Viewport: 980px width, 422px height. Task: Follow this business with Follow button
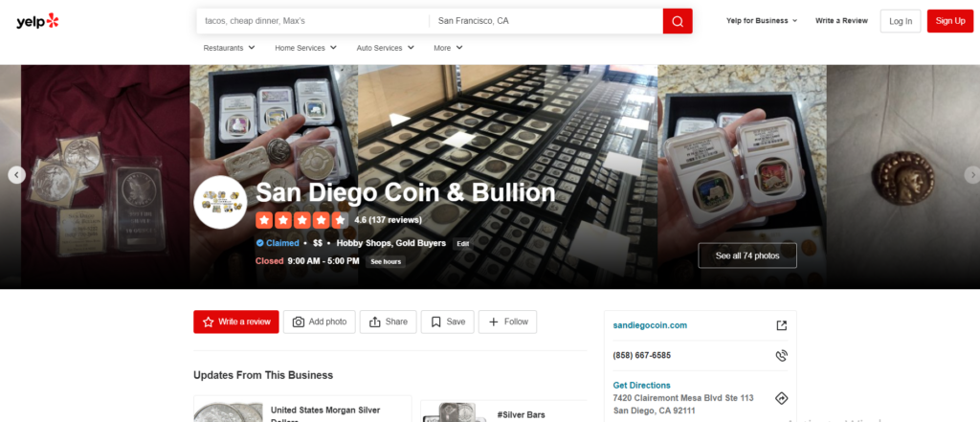tap(507, 322)
